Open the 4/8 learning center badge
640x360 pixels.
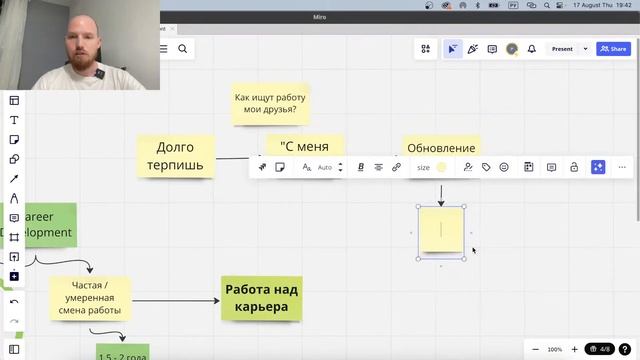[600, 349]
